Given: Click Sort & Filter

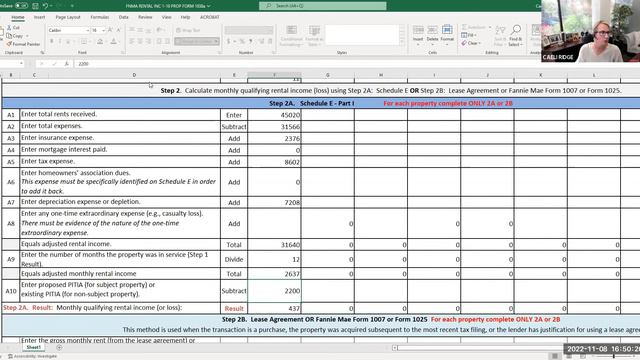Looking at the screenshot, I should [x=500, y=35].
